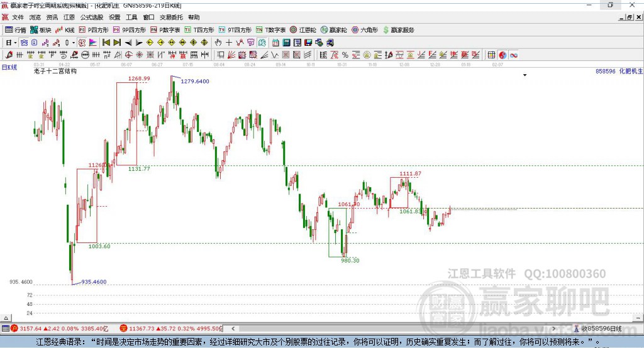This screenshot has height=348, width=644.
Task: Select the parallel vertical lines tool
Action: coord(19,55)
